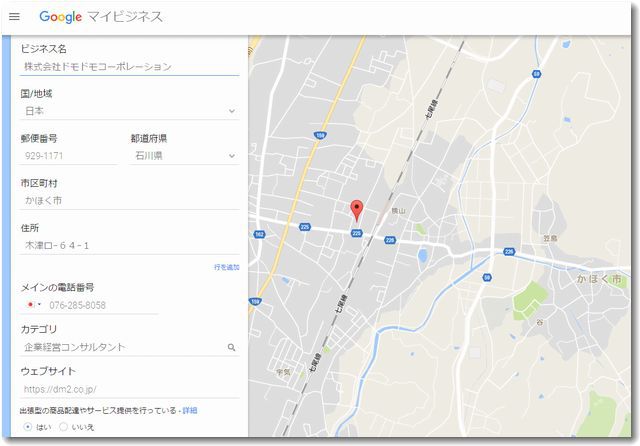Select the はい radio button
Screen dimensions: 640x446
click(x=28, y=427)
